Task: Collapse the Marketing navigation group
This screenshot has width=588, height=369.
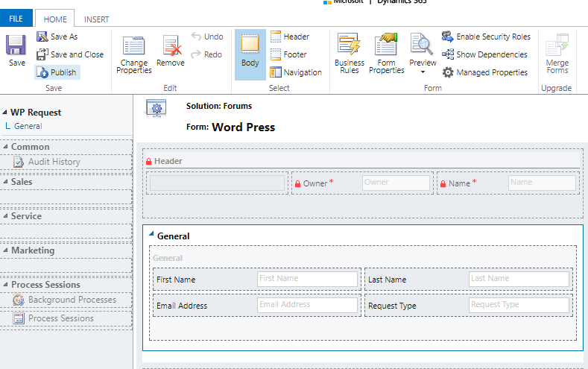Action: 5,250
